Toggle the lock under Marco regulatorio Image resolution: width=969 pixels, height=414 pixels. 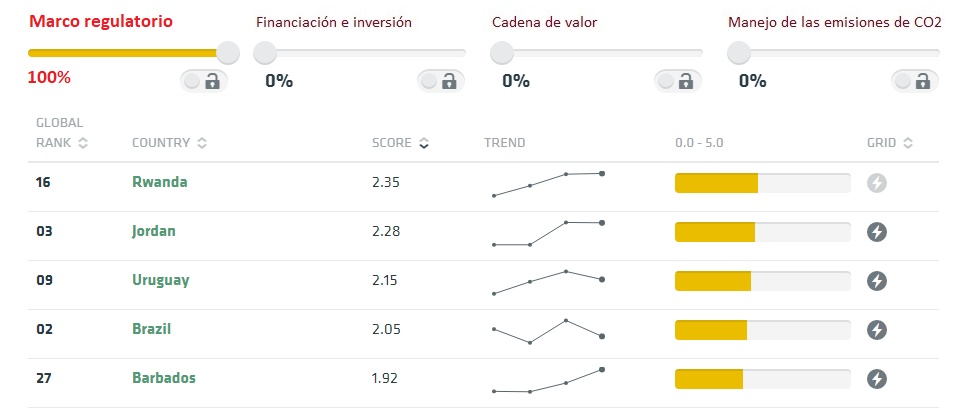click(x=204, y=81)
